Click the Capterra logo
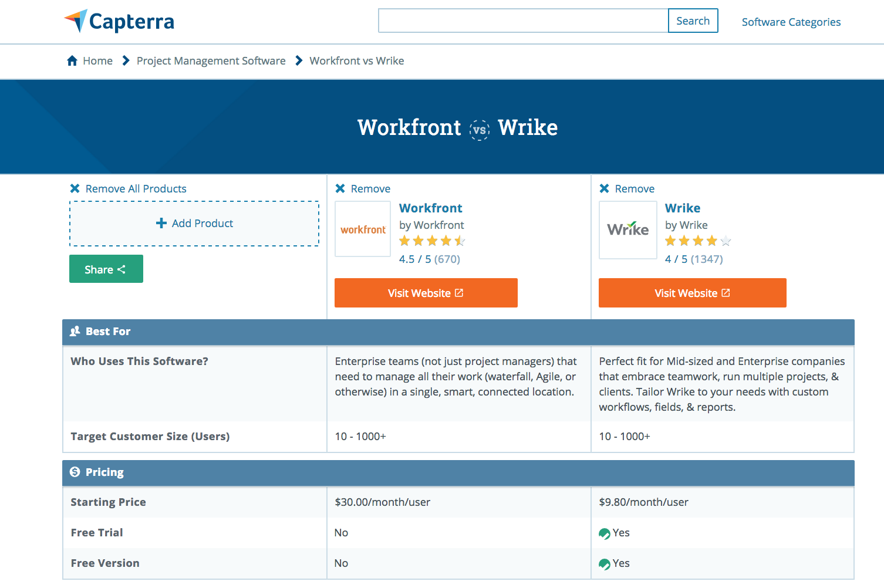 119,21
